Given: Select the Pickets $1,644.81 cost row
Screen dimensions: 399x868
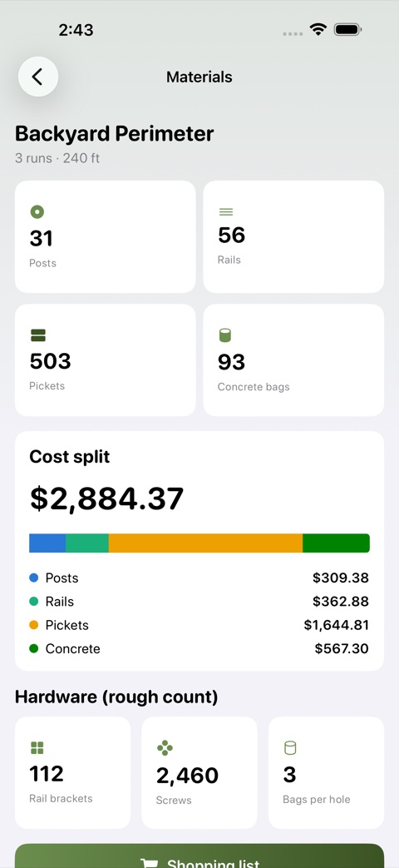Looking at the screenshot, I should tap(199, 625).
